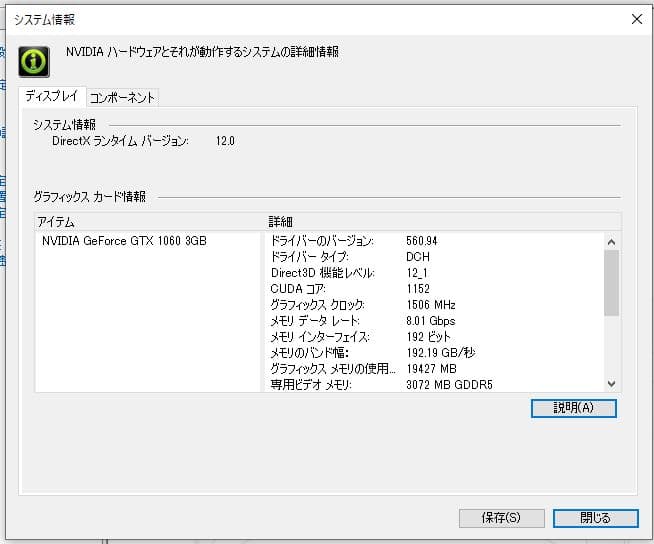Click the 192.19 GB/秒 value
654x544 pixels.
pos(441,353)
